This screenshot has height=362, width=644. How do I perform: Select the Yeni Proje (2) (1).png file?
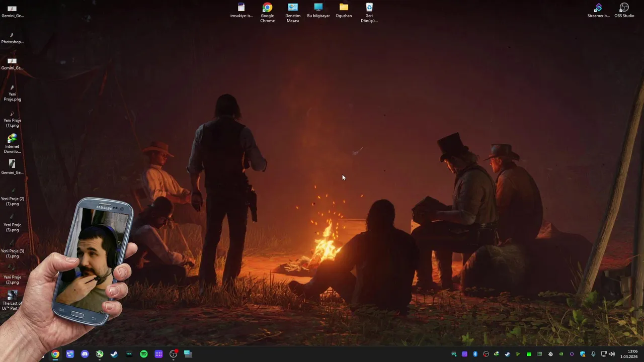[x=12, y=197]
